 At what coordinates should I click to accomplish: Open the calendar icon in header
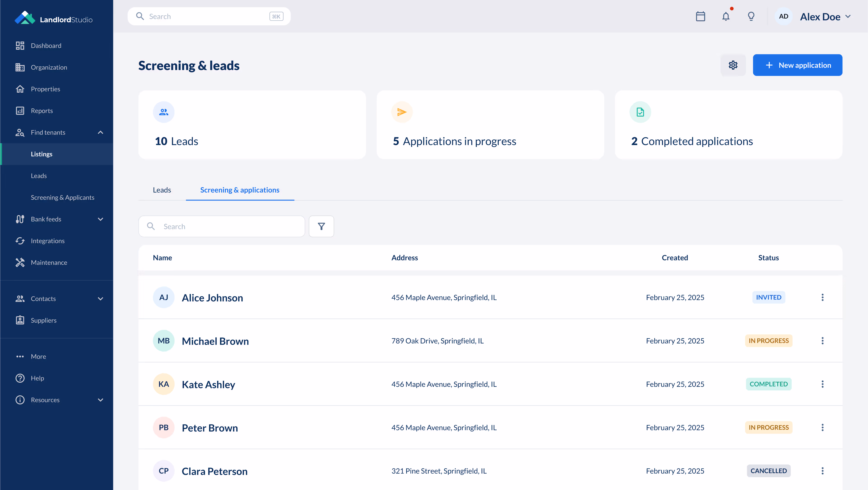pyautogui.click(x=700, y=16)
